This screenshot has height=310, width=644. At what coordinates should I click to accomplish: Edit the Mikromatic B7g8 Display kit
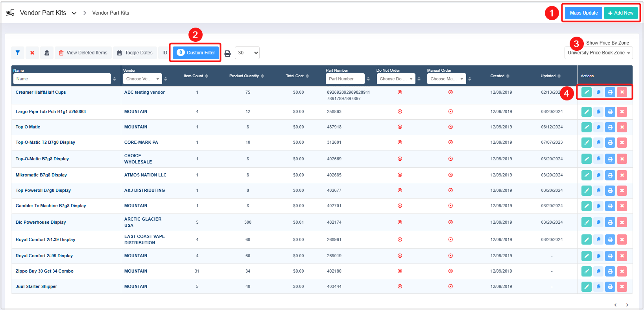(587, 175)
